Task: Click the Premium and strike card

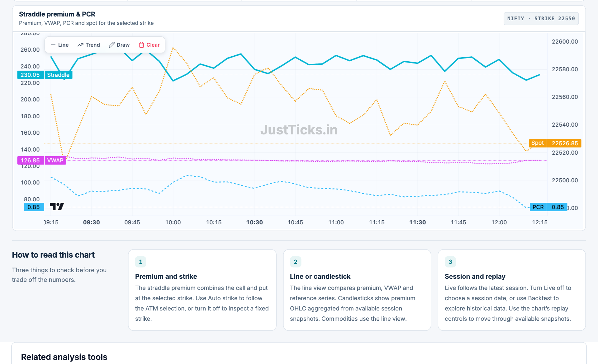Action: point(202,290)
